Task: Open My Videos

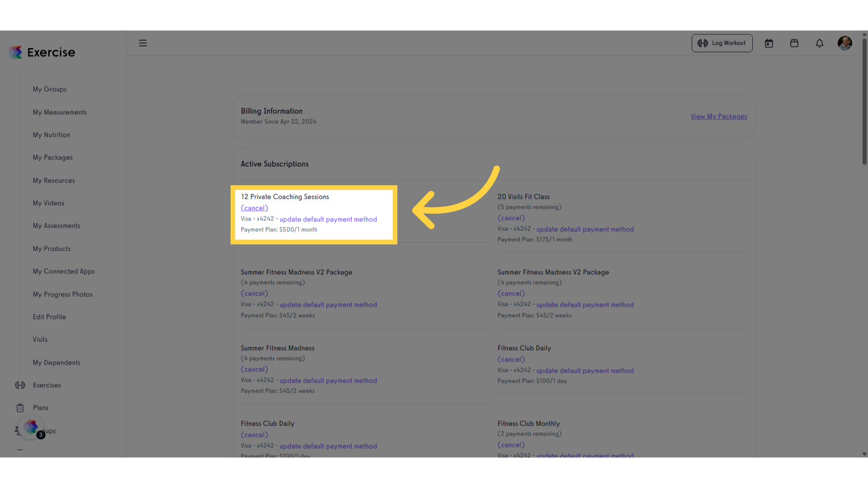Action: (48, 203)
